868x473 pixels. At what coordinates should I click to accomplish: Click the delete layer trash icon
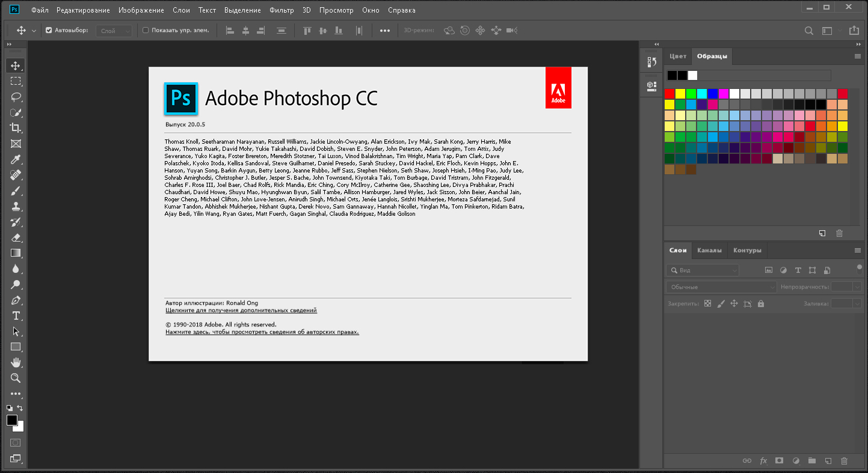click(x=844, y=461)
